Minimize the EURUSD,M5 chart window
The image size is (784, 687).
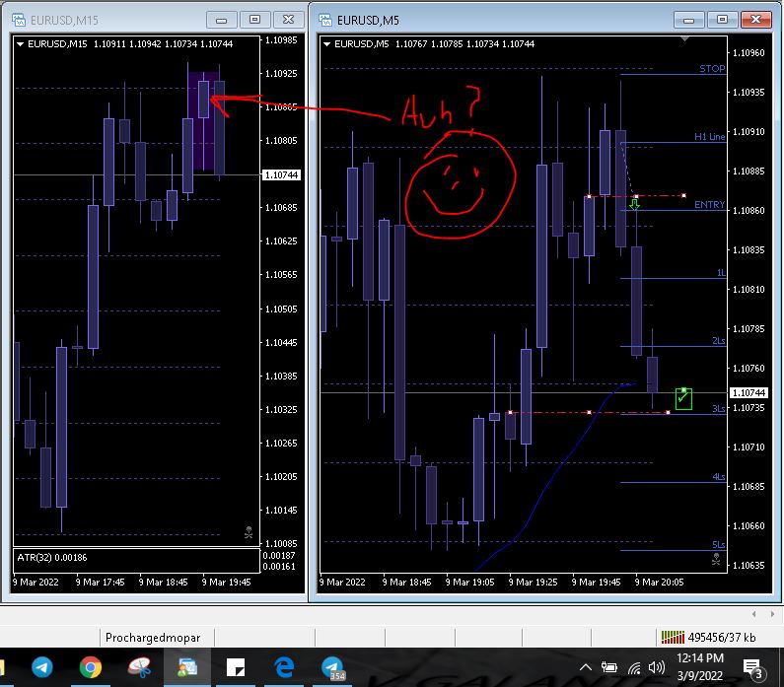pos(689,20)
